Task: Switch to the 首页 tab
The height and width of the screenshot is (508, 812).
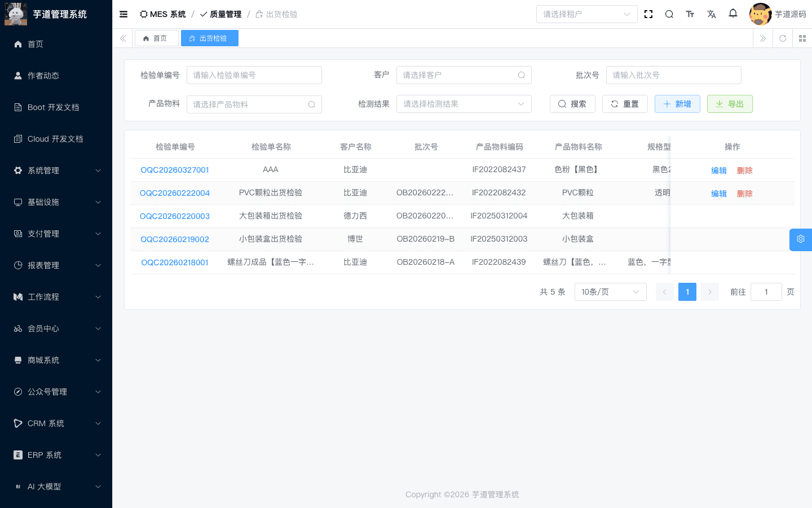Action: [156, 38]
